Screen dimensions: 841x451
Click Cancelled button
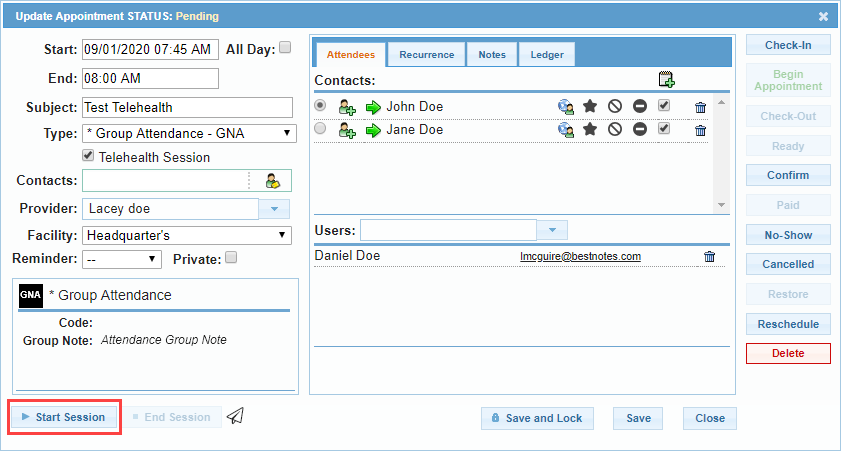coord(788,264)
